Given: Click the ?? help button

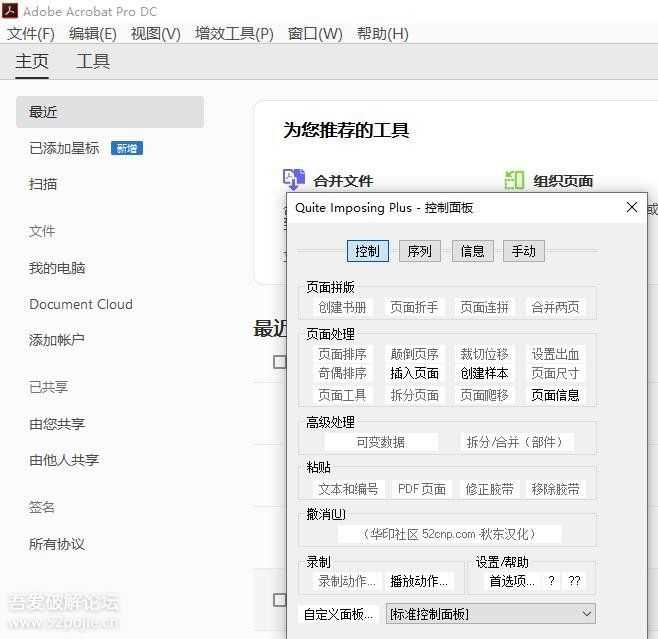Looking at the screenshot, I should point(574,581).
